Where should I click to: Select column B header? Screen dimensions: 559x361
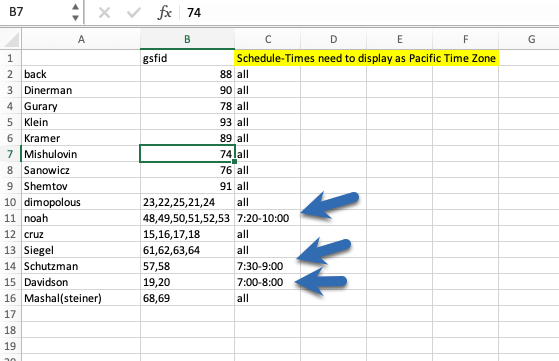point(188,39)
